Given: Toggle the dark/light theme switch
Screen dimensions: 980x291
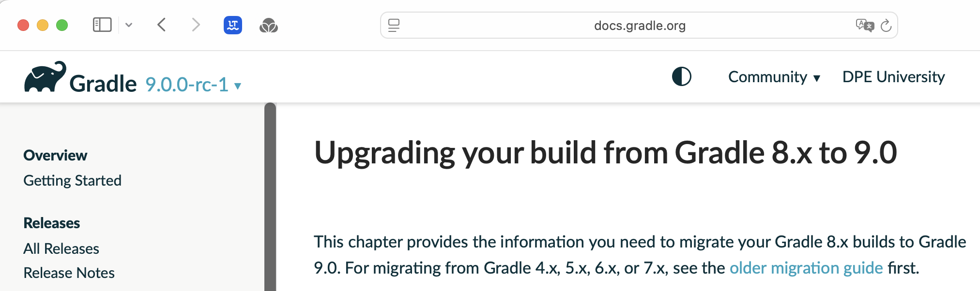Looking at the screenshot, I should click(x=682, y=76).
